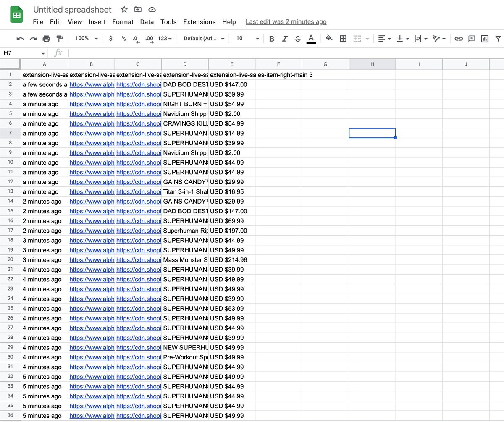Select cell with USD $214.96
The image size is (504, 422).
point(232,260)
